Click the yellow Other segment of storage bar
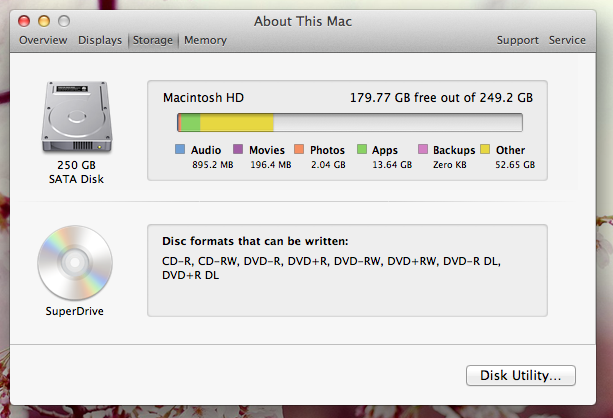Screen dimensions: 613x418 point(237,123)
